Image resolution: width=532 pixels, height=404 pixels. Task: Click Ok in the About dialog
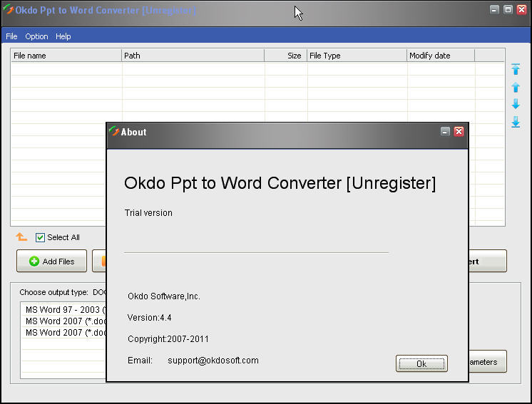[x=421, y=363]
